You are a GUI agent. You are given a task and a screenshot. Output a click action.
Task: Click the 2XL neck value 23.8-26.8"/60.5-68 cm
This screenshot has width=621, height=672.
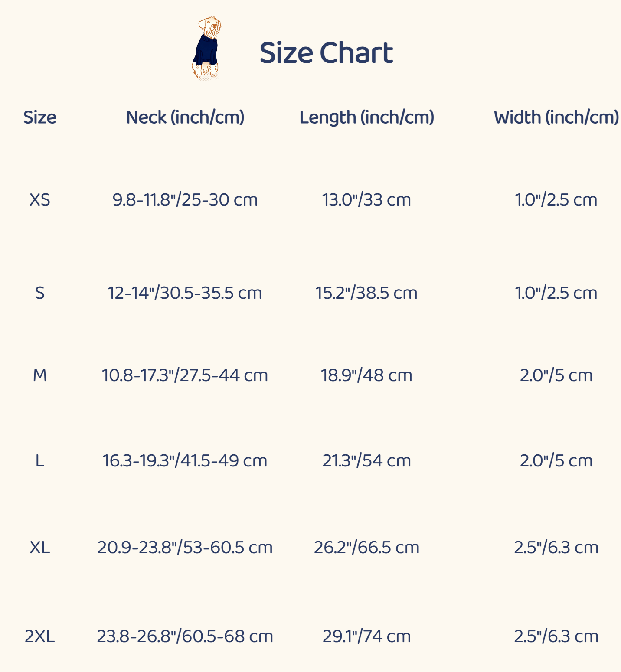(185, 636)
